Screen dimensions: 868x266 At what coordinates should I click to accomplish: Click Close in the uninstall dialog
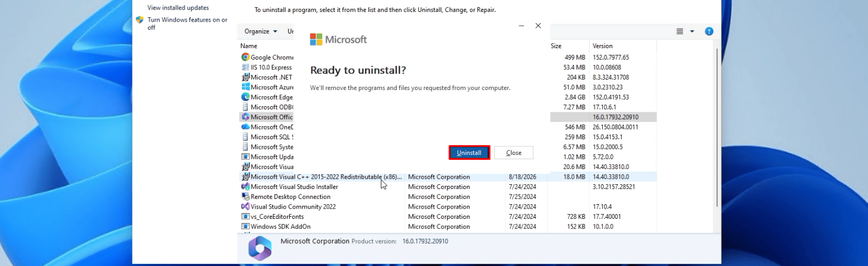click(x=514, y=153)
